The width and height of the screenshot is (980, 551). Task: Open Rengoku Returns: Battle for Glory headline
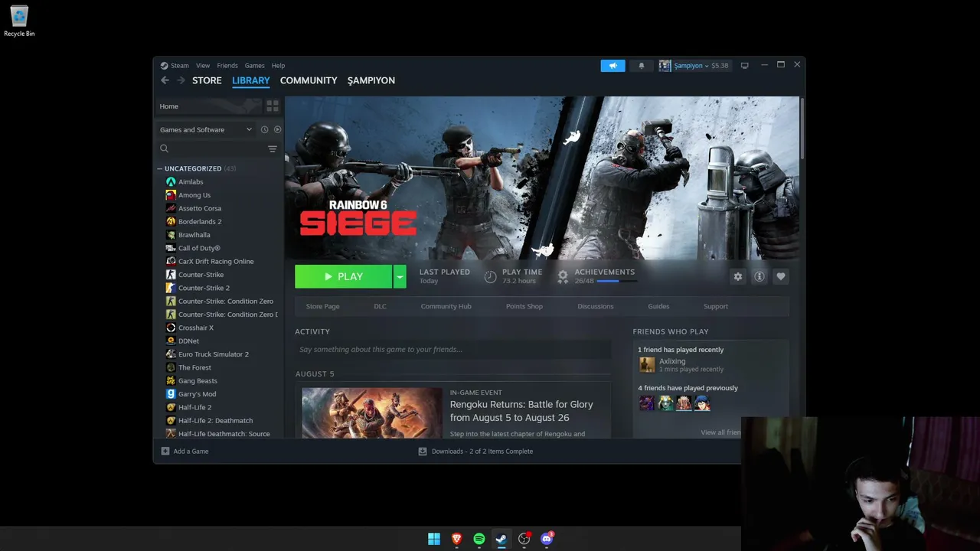[521, 411]
